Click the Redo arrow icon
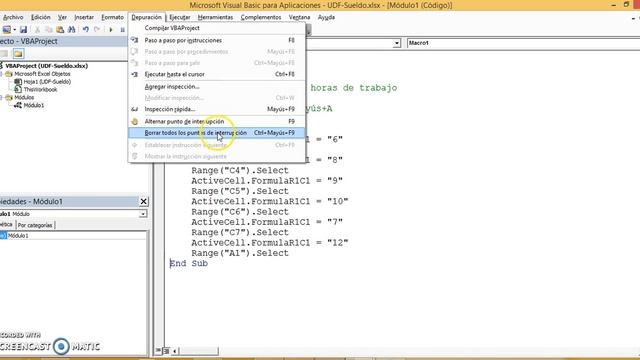This screenshot has height=360, width=640. point(97,29)
